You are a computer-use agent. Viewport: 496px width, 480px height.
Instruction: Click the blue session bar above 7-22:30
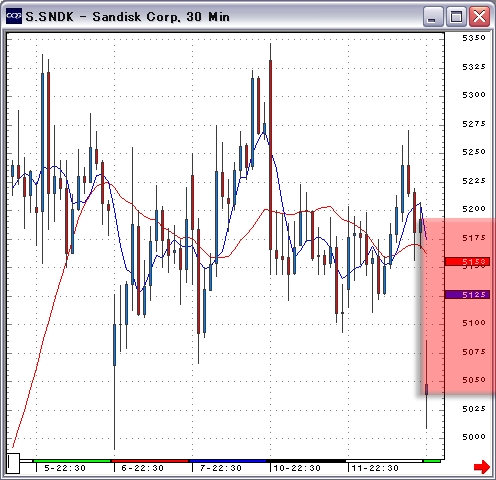coord(228,461)
